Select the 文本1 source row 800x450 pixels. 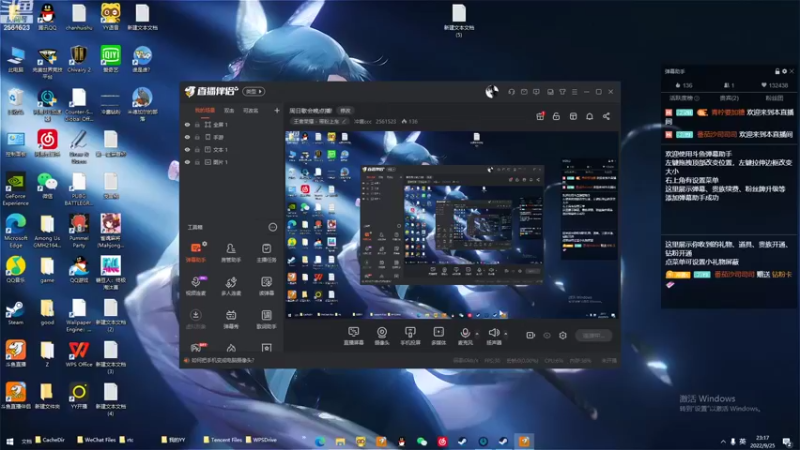233,149
